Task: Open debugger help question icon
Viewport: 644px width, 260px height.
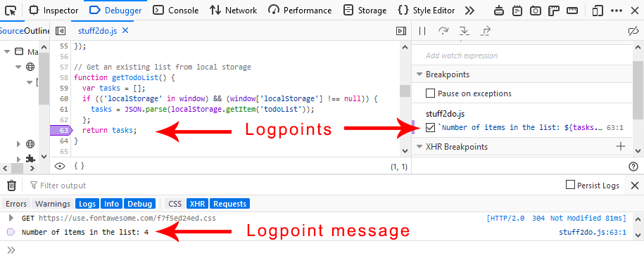Action: (x=633, y=166)
